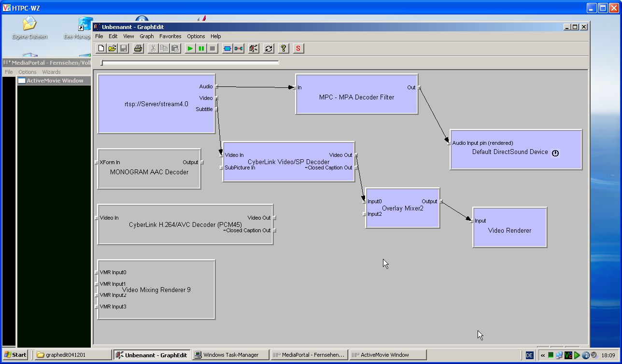622x364 pixels.
Task: Click the network computers icon in the tray
Action: (559, 355)
